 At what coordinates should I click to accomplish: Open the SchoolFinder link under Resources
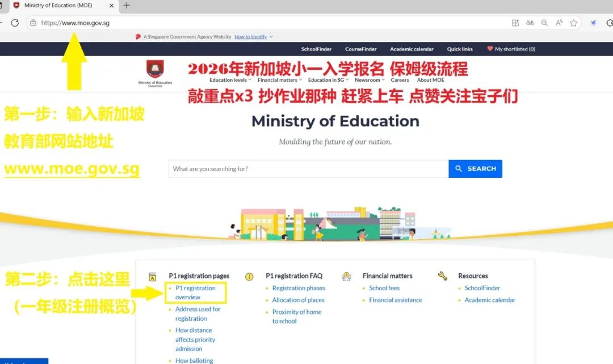point(482,288)
